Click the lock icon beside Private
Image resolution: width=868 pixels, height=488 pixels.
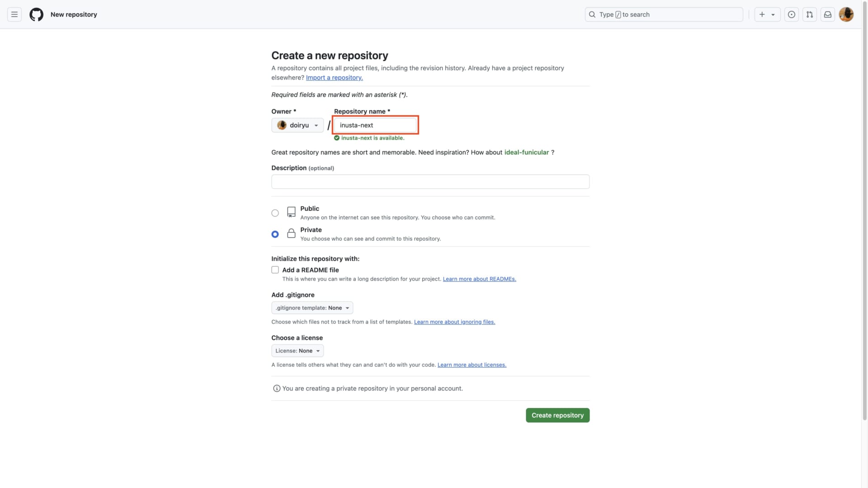(291, 233)
